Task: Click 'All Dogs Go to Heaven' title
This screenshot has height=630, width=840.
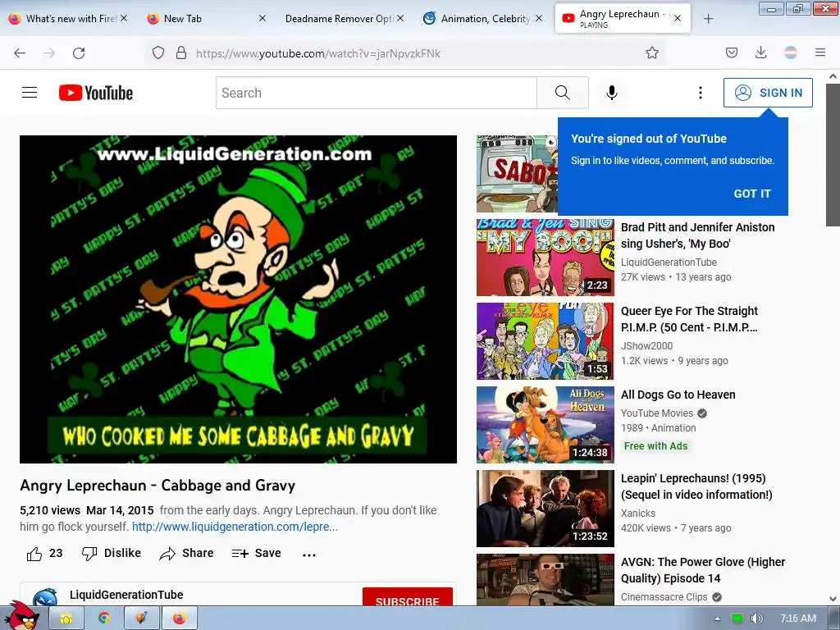Action: point(678,395)
